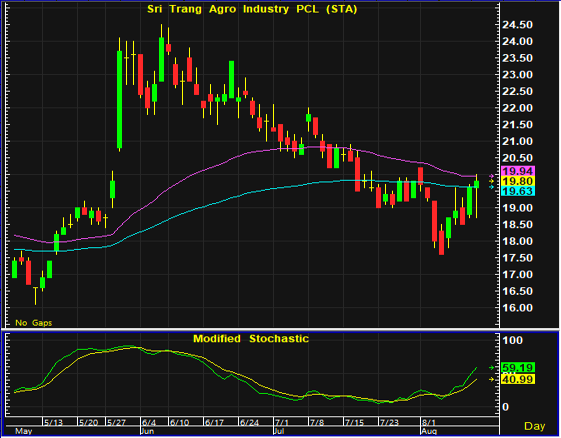Click the yellow 40.99 stochastic value label
Image resolution: width=561 pixels, height=438 pixels.
(518, 379)
